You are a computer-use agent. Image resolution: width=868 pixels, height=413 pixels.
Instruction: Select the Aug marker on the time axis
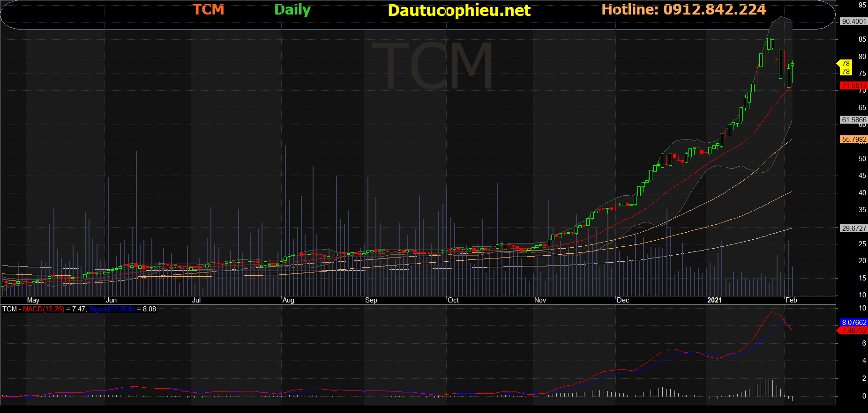click(x=288, y=300)
